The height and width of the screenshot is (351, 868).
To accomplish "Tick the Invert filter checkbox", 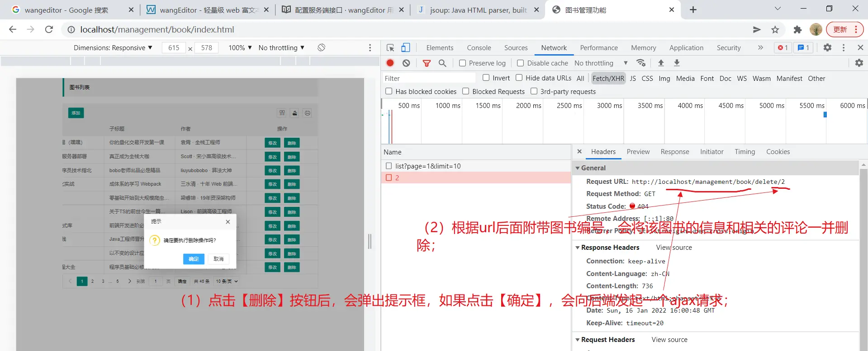I will (486, 78).
